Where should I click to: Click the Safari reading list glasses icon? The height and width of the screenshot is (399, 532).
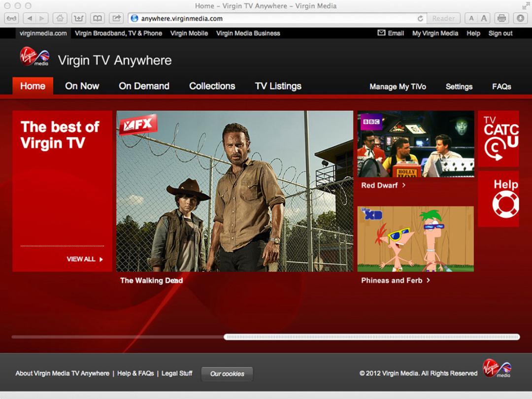pyautogui.click(x=11, y=19)
